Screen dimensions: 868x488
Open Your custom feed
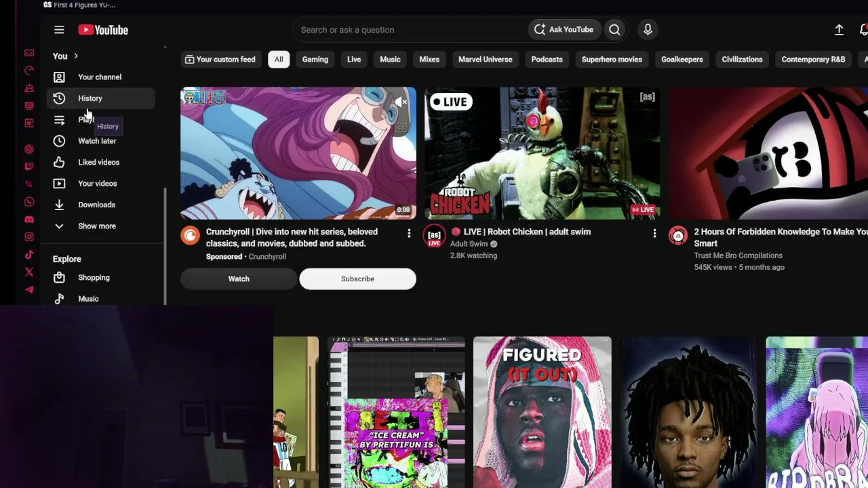(220, 60)
